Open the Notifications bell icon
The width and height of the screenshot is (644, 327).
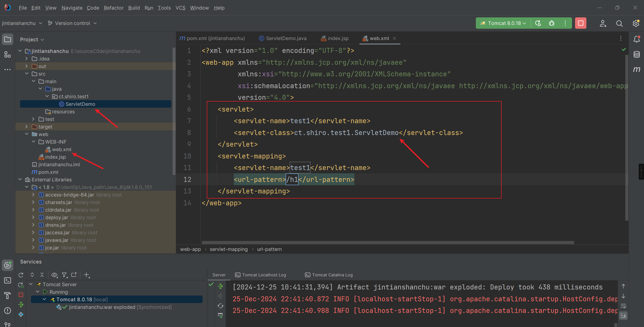coord(636,39)
